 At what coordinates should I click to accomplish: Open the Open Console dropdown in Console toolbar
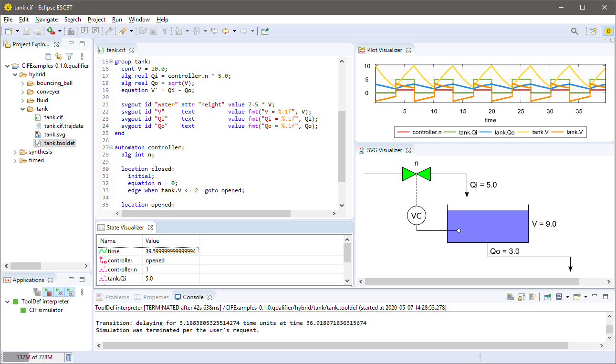tap(585, 297)
